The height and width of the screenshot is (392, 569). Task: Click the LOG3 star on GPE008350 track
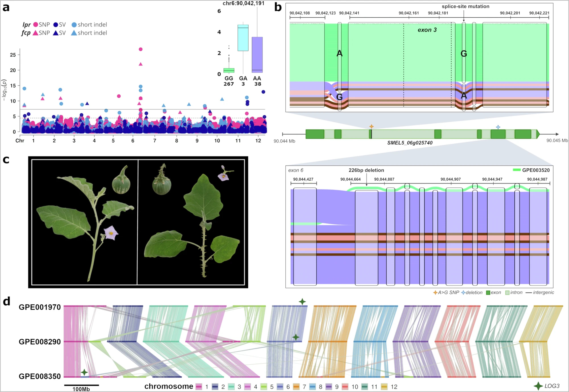point(84,372)
